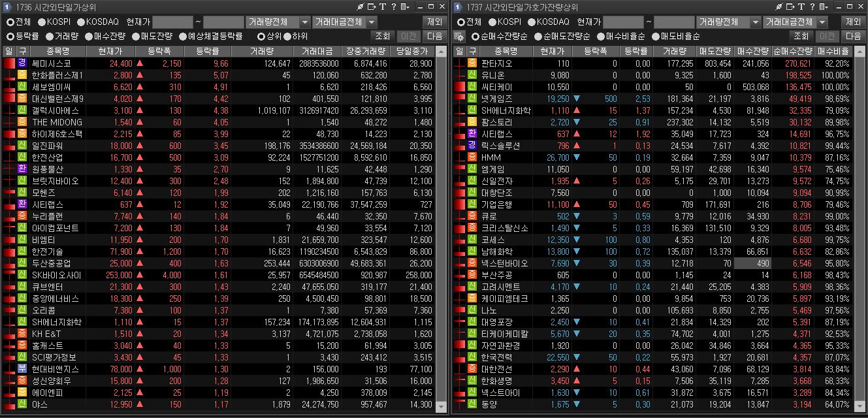
Task: Select the 매도비율순 radio button
Action: click(656, 36)
